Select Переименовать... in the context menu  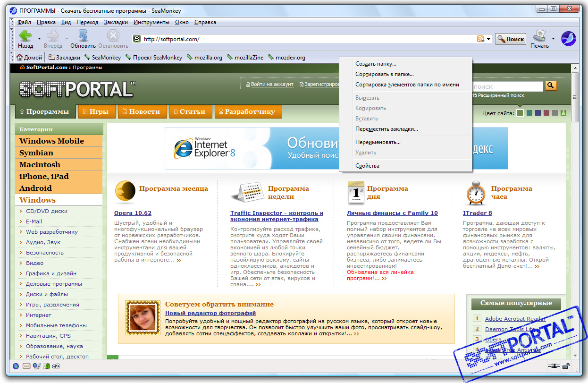pos(405,142)
